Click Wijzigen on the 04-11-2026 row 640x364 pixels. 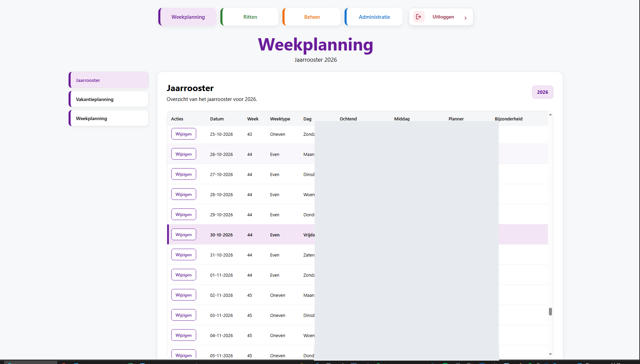click(x=184, y=335)
